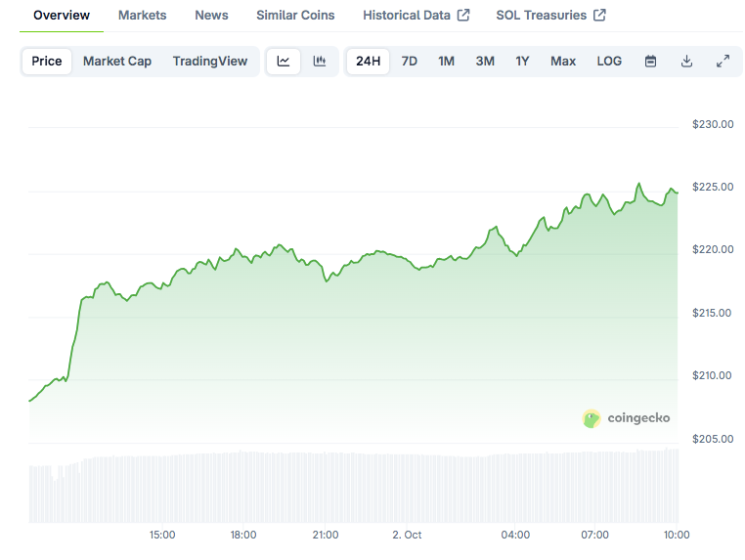Switch chart to Market Cap
Image resolution: width=745 pixels, height=560 pixels.
tap(117, 61)
